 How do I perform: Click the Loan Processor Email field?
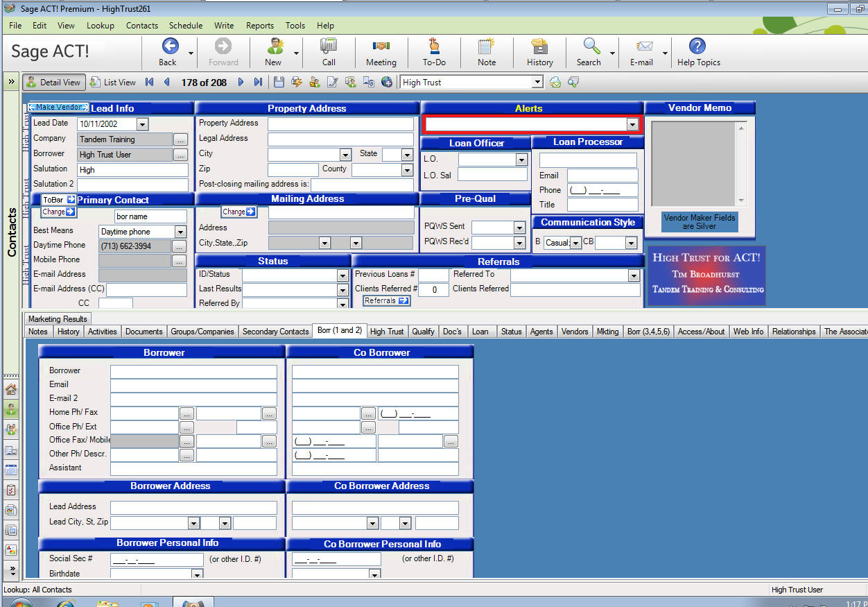(602, 176)
